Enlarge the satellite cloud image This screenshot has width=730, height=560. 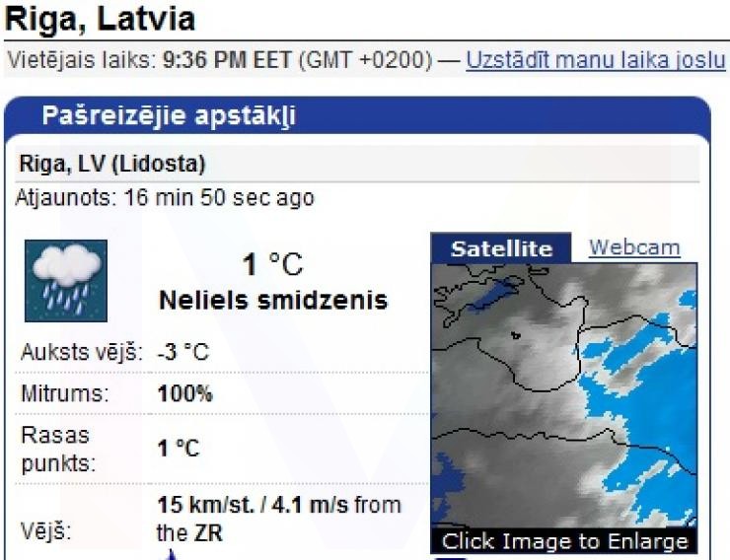tap(563, 394)
